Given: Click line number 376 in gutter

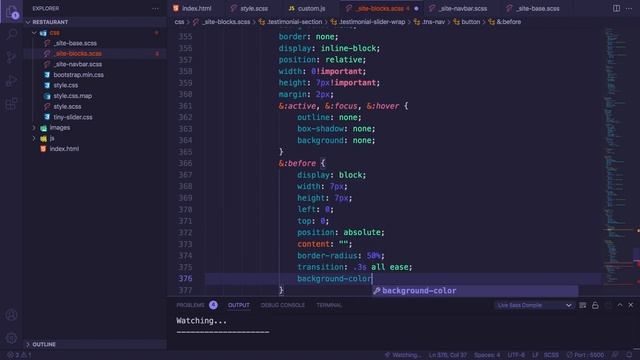Looking at the screenshot, I should click(x=185, y=279).
